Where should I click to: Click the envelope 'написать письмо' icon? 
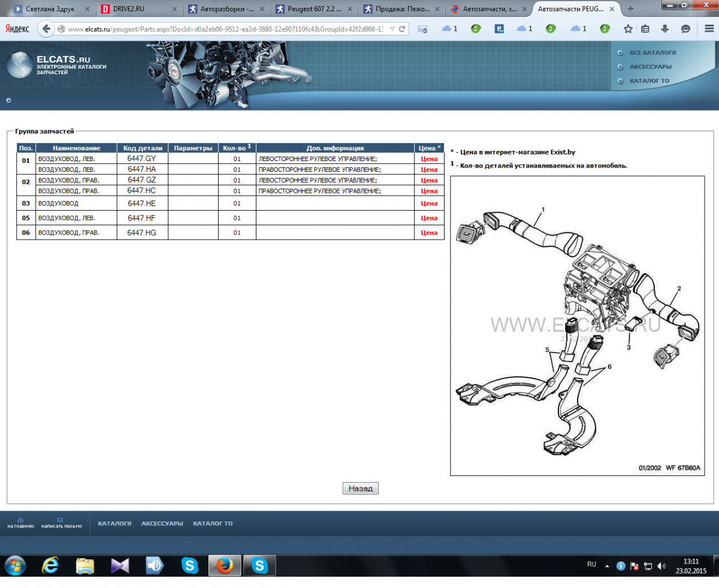coord(60,520)
